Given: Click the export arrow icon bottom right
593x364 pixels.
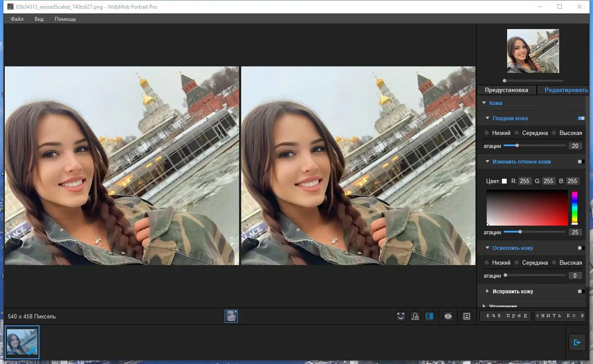Looking at the screenshot, I should [x=577, y=342].
